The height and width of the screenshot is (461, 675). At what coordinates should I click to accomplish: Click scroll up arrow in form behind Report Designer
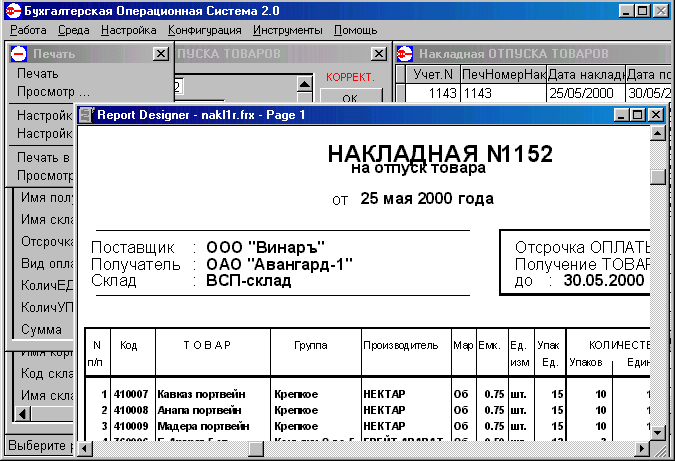pos(305,84)
